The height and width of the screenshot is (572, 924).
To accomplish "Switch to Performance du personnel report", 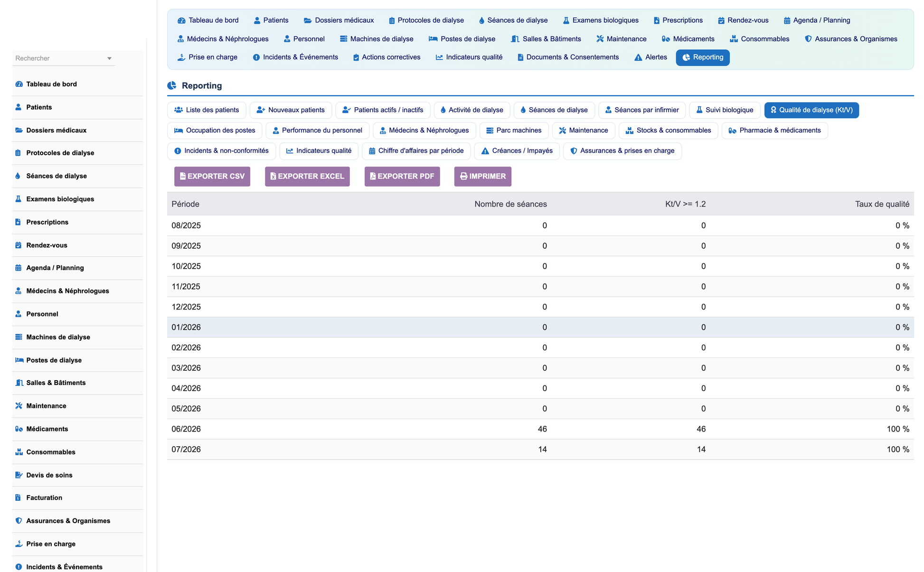I will [x=318, y=131].
